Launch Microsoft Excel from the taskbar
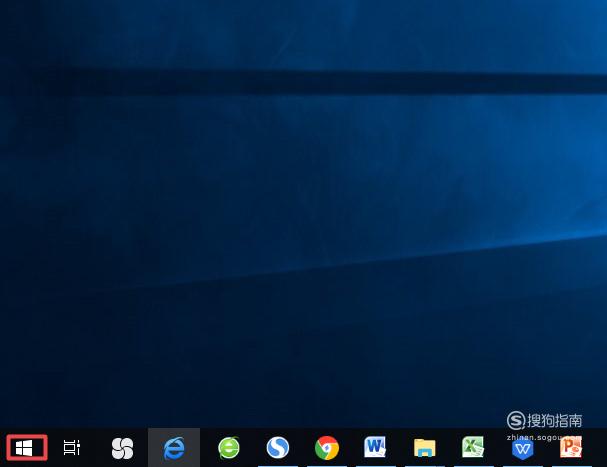Viewport: 607px width, 467px height. coord(473,447)
